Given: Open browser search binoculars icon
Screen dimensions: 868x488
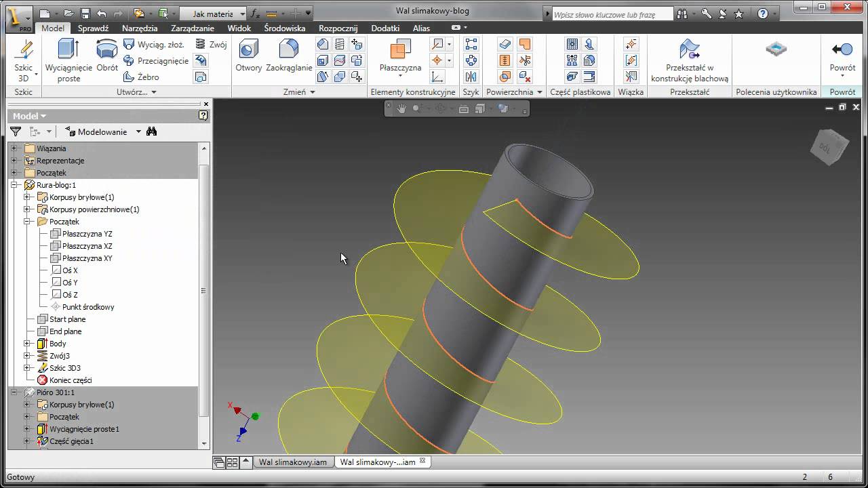Looking at the screenshot, I should [152, 131].
